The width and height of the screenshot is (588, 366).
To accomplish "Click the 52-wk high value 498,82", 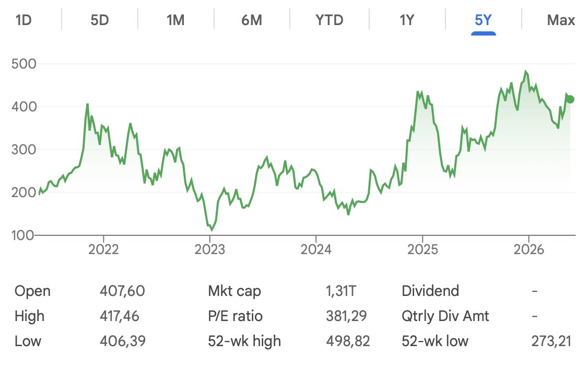I will point(348,341).
